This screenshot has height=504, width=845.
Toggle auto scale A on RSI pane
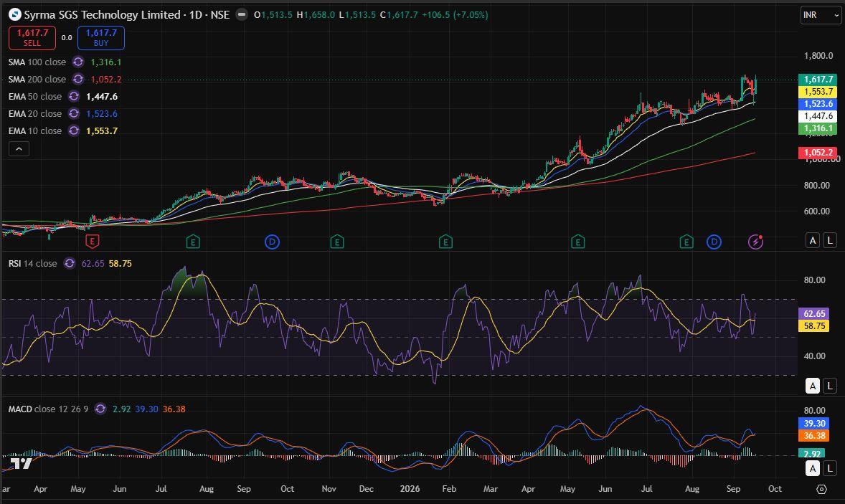click(x=813, y=386)
